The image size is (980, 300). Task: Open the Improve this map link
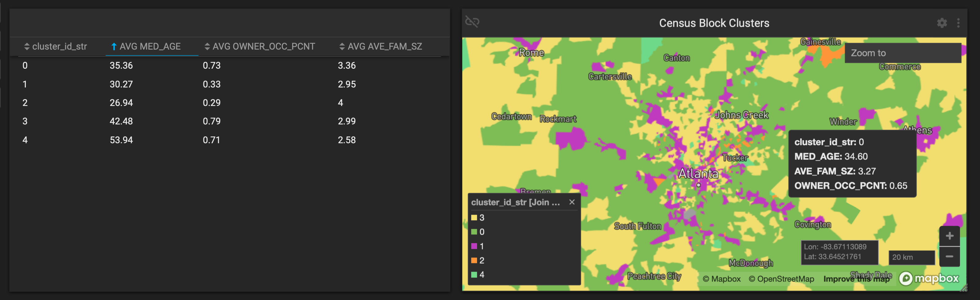point(856,279)
